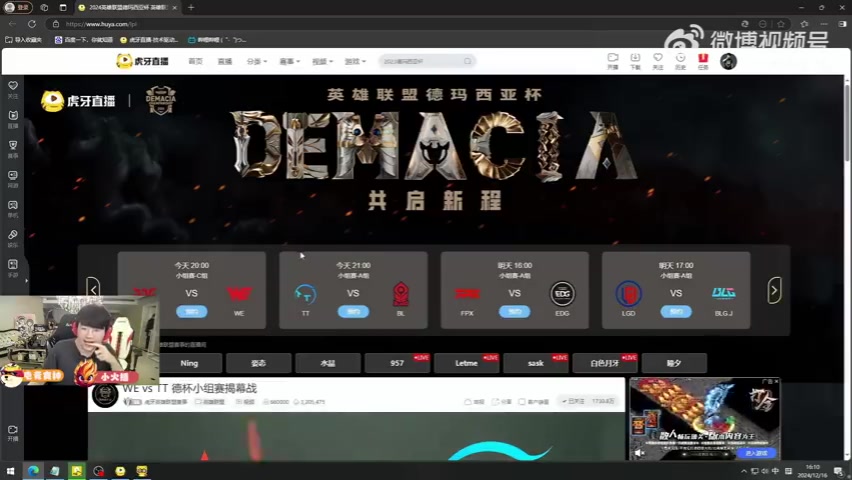Screen dimensions: 852x480
Task: Bookmark this page with star icon
Action: coord(781,24)
